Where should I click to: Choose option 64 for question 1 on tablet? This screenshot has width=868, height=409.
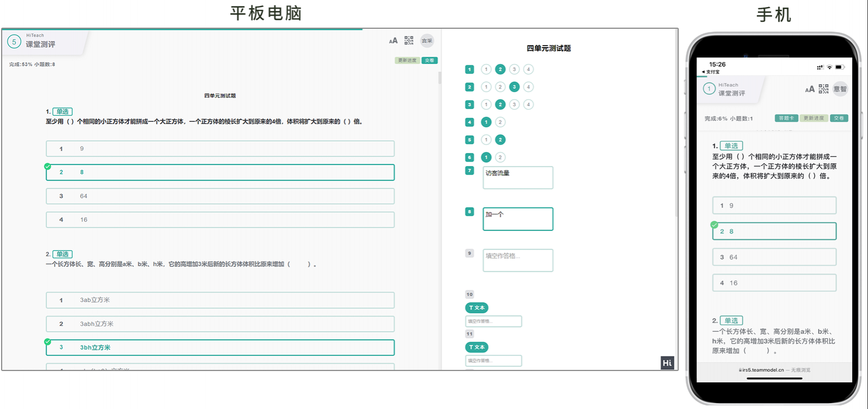tap(220, 196)
